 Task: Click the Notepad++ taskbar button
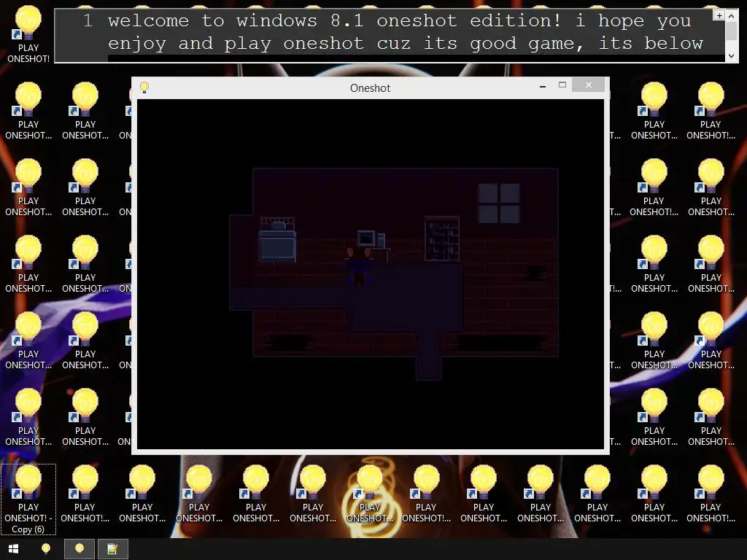[x=112, y=549]
